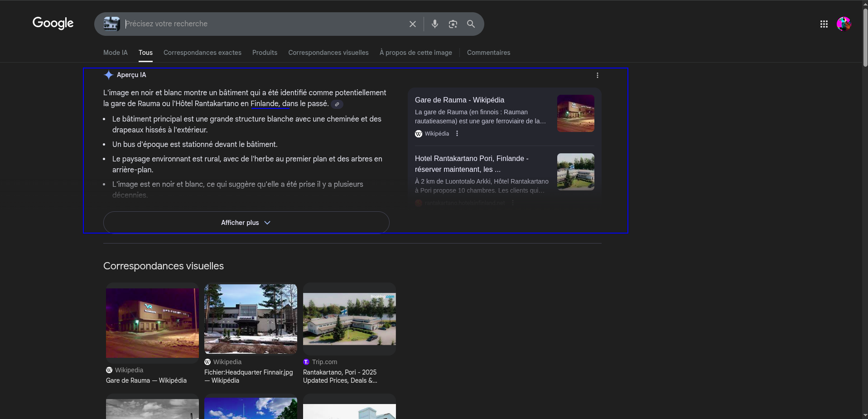Click the searched image thumbnail in search bar

[111, 24]
